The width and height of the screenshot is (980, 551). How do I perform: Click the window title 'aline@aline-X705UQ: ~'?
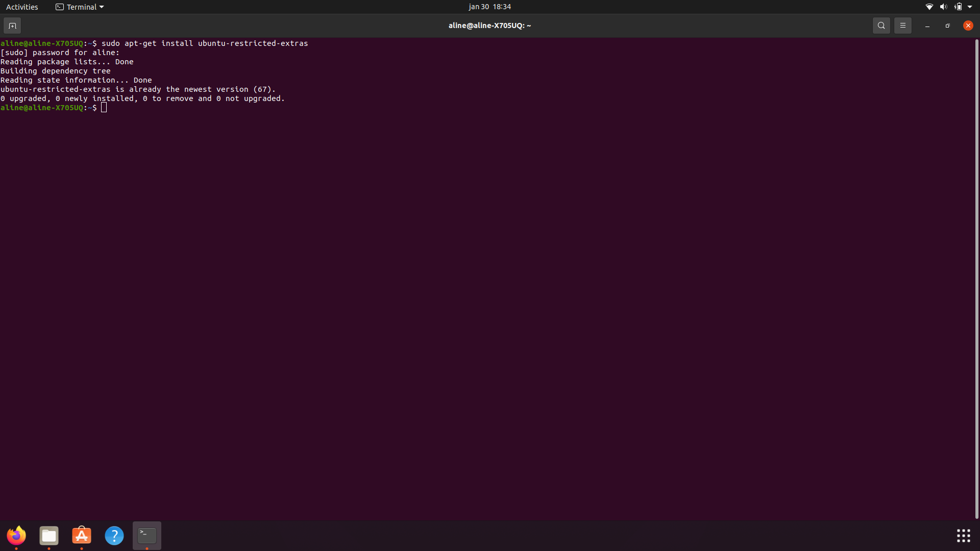pos(489,26)
